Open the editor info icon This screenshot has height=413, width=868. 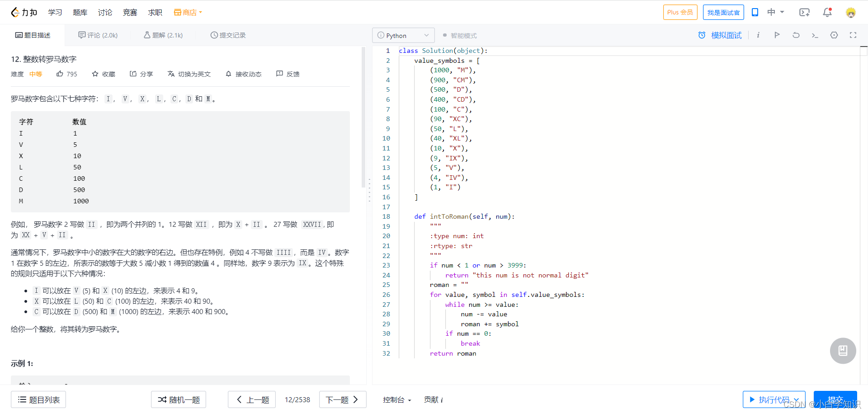coord(758,35)
